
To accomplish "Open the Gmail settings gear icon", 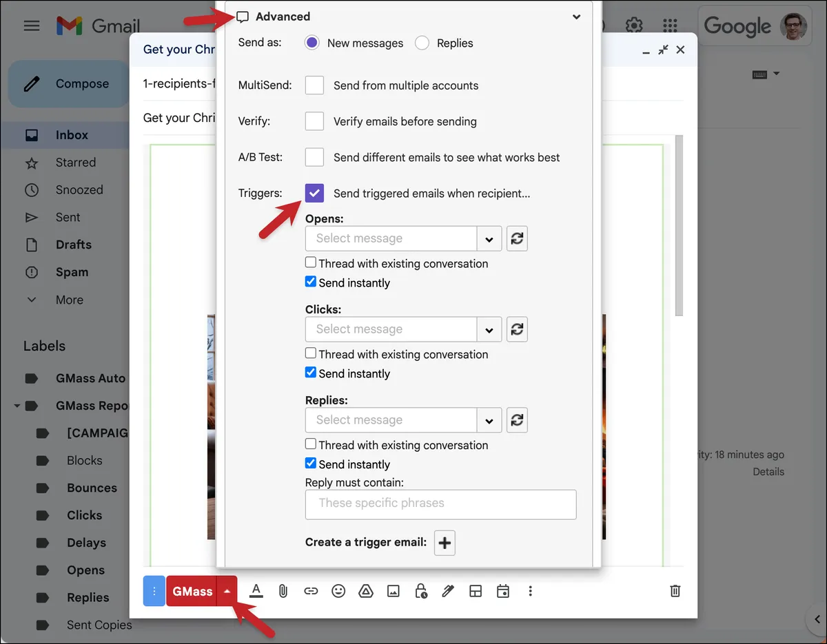I will tap(634, 26).
